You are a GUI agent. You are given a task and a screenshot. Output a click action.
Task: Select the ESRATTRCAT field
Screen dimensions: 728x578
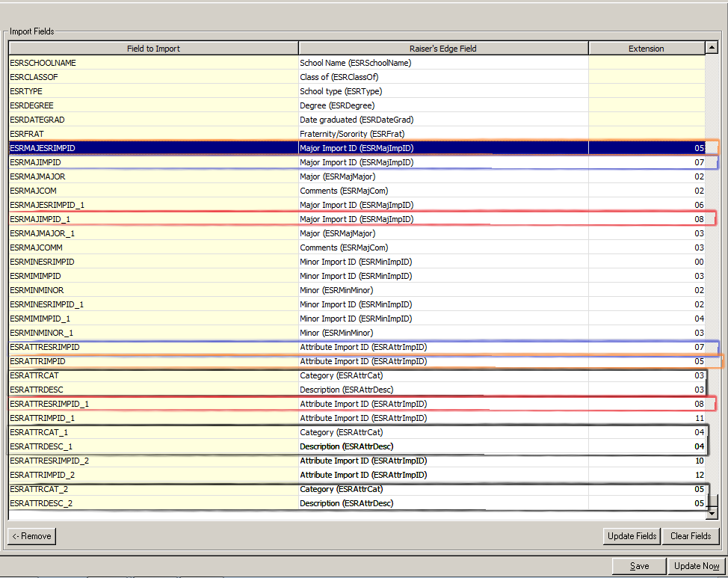(x=153, y=375)
